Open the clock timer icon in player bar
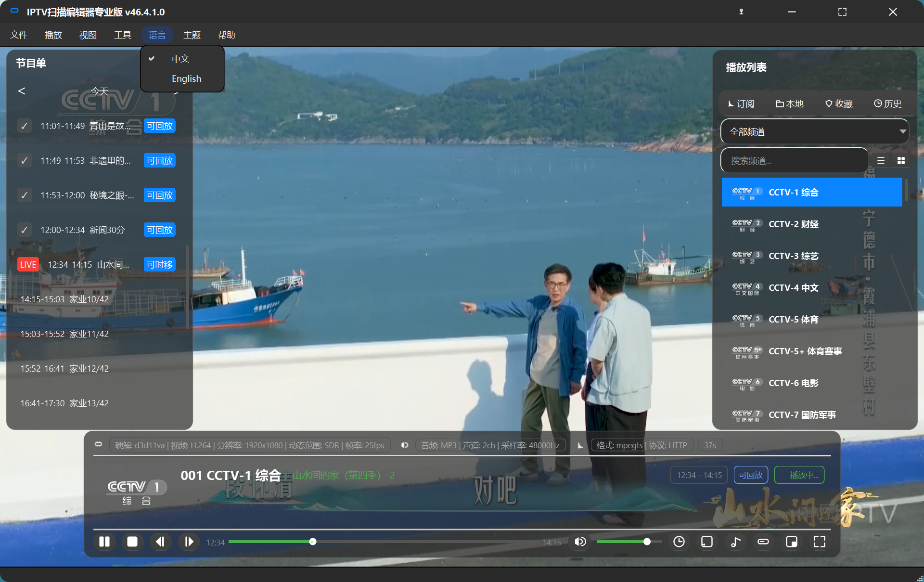Viewport: 924px width, 582px height. (679, 542)
